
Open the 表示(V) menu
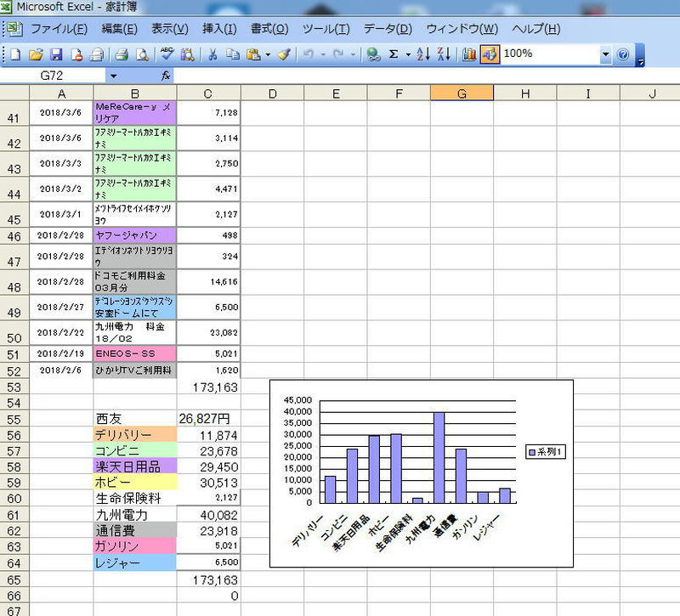click(x=169, y=29)
